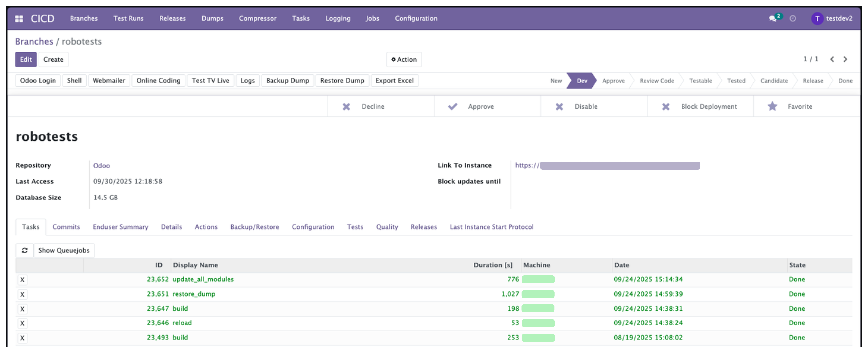Mark the branch as Favorite
This screenshot has height=353, width=868.
click(807, 106)
